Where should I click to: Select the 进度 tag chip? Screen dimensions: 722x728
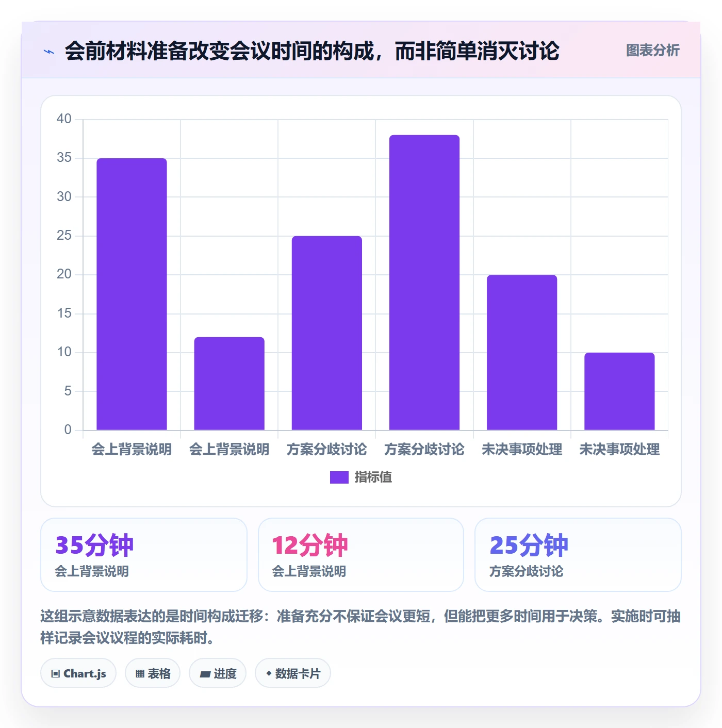[218, 673]
